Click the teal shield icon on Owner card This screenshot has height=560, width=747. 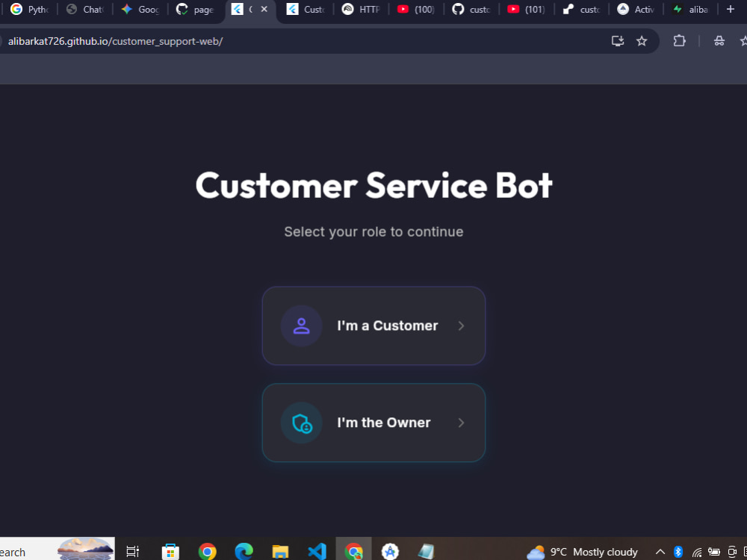pyautogui.click(x=301, y=423)
